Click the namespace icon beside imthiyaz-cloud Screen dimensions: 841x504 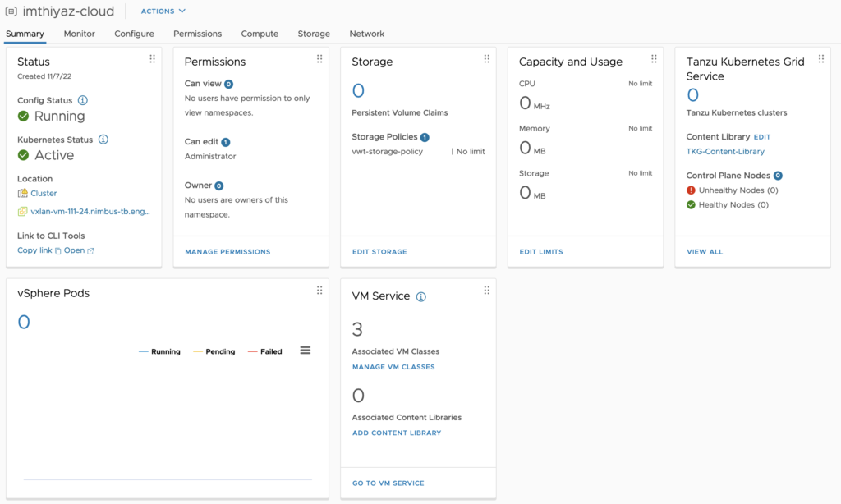click(10, 11)
